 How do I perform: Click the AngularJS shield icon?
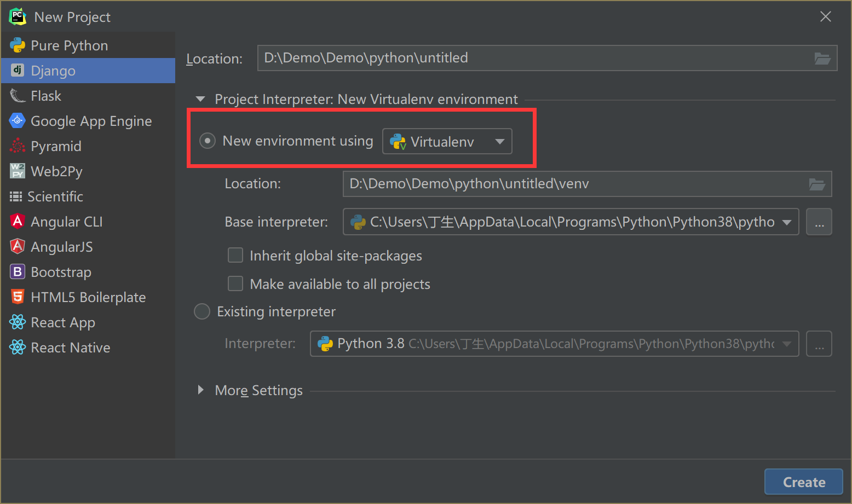click(18, 246)
